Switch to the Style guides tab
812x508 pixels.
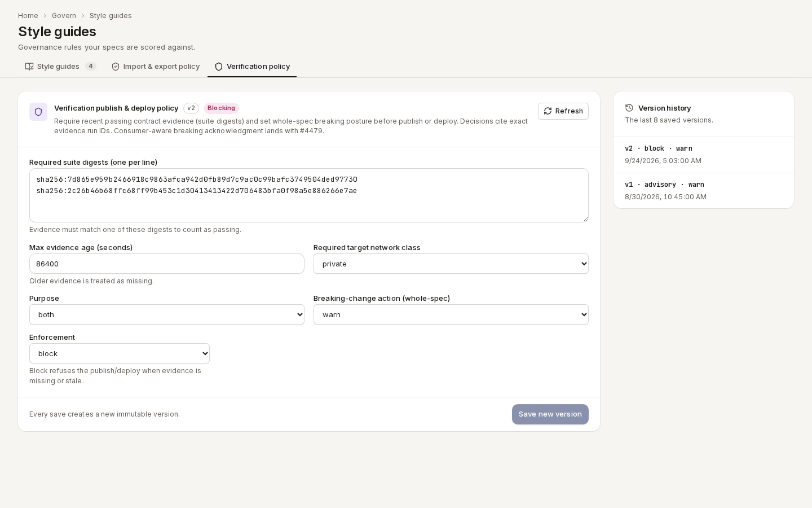click(60, 67)
